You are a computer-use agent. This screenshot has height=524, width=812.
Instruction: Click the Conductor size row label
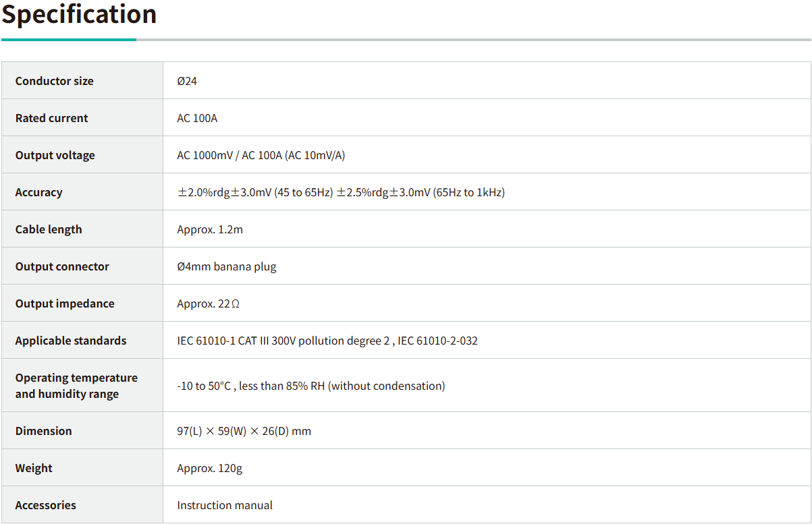pyautogui.click(x=55, y=81)
